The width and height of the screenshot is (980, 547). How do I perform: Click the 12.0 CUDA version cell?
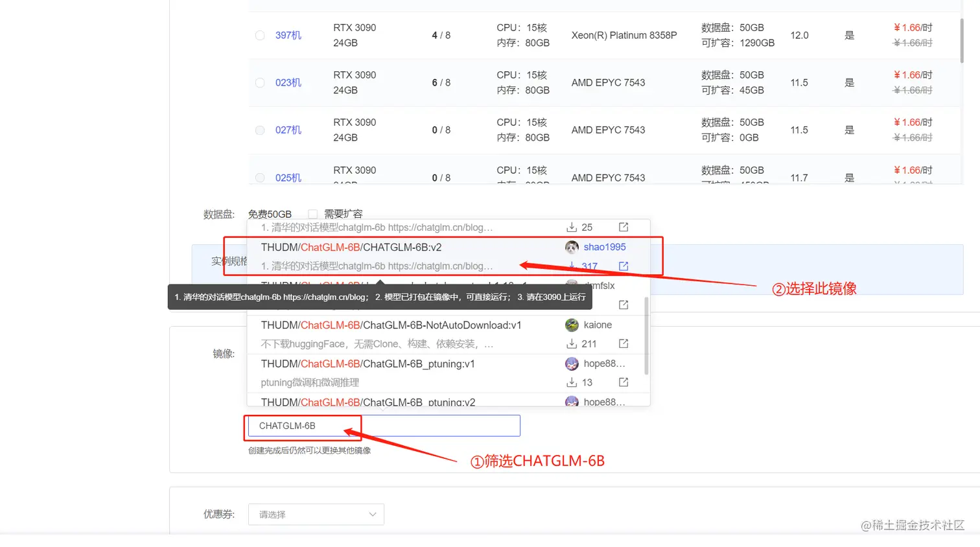pyautogui.click(x=799, y=36)
